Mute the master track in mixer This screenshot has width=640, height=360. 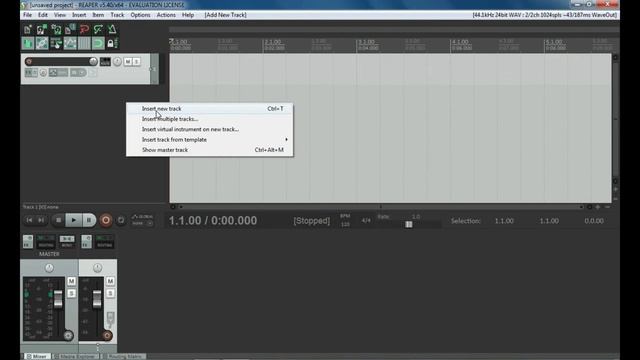[x=71, y=281]
